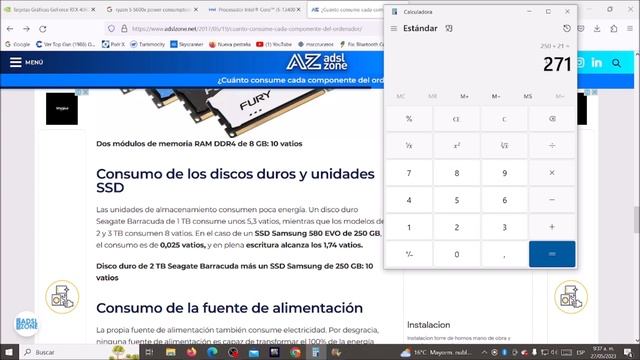
Task: Open the browser extensions icon
Action: tap(613, 29)
